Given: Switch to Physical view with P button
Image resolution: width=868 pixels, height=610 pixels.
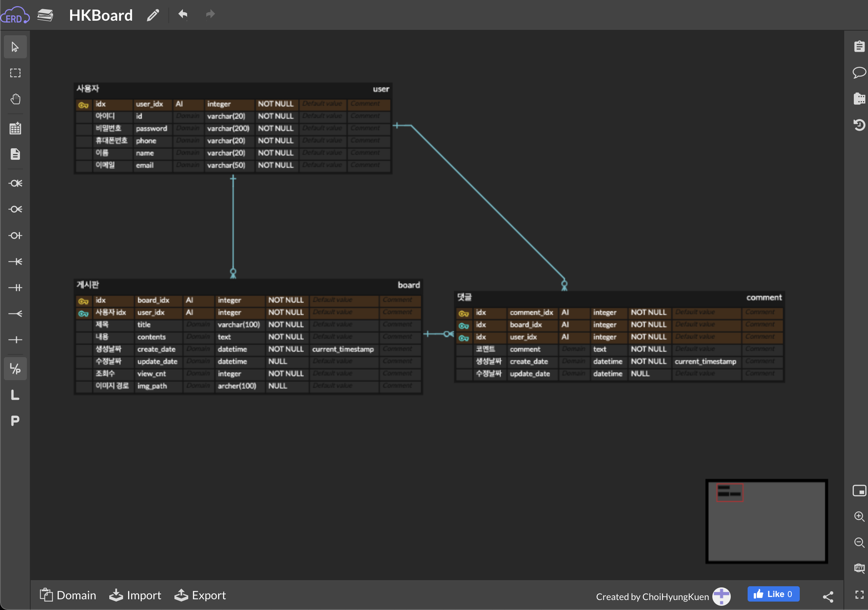Looking at the screenshot, I should [x=15, y=421].
